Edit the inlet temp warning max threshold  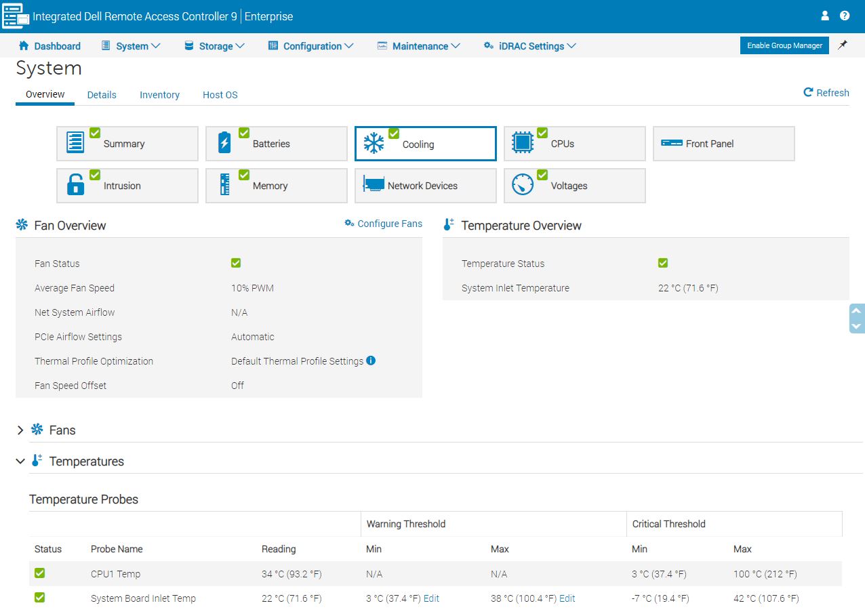pyautogui.click(x=567, y=598)
